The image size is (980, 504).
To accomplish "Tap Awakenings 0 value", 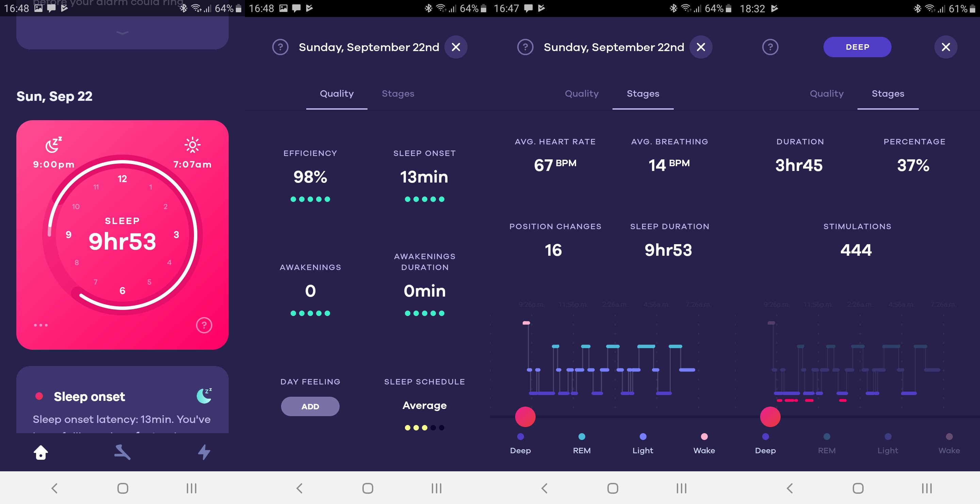I will 310,291.
